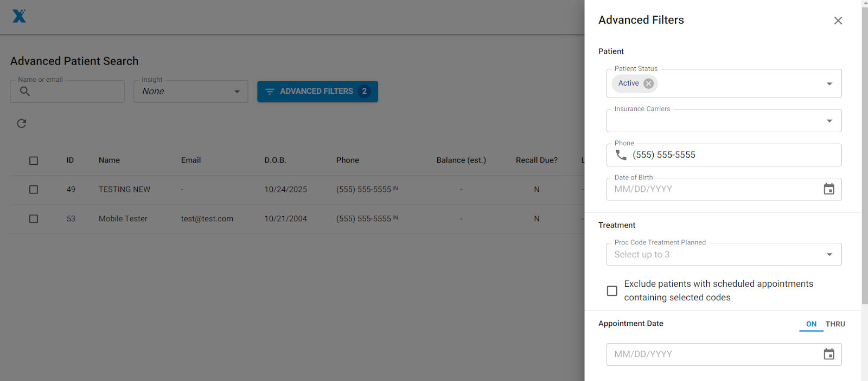
Task: Click the refresh icon above the table
Action: pyautogui.click(x=22, y=124)
